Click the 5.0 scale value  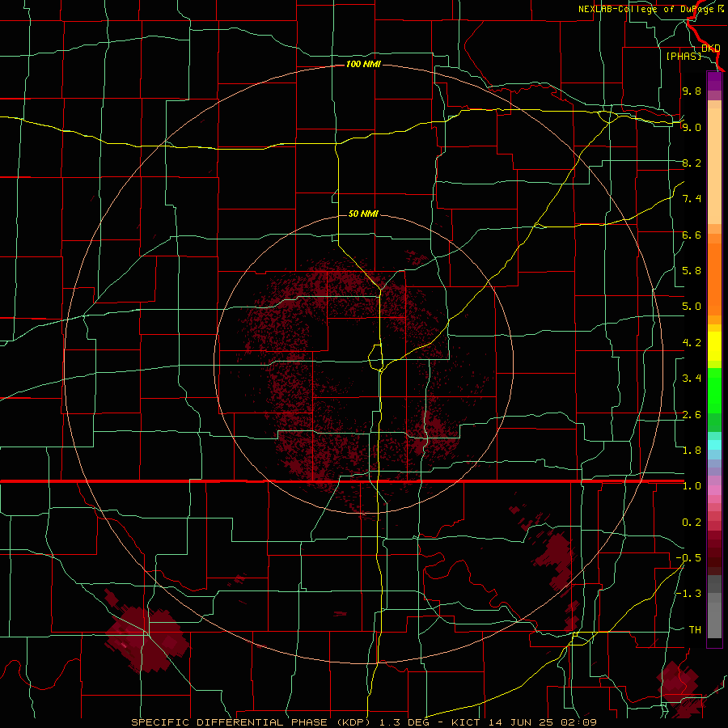(692, 307)
